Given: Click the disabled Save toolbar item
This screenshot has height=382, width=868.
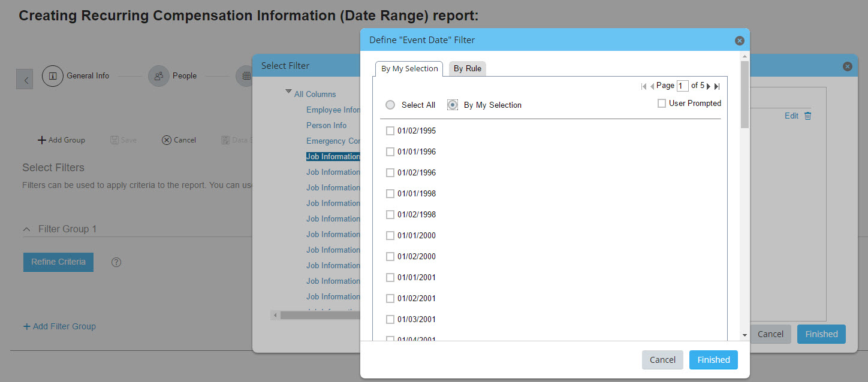Looking at the screenshot, I should tap(123, 140).
